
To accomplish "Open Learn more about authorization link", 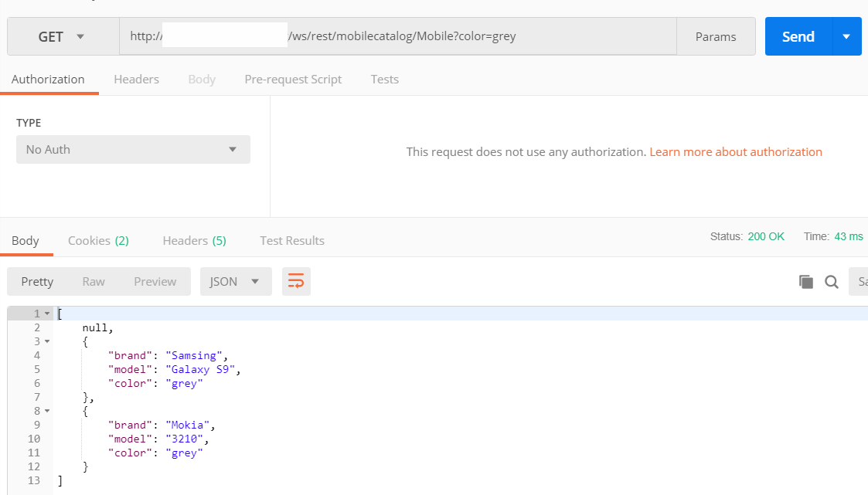I will pyautogui.click(x=736, y=152).
